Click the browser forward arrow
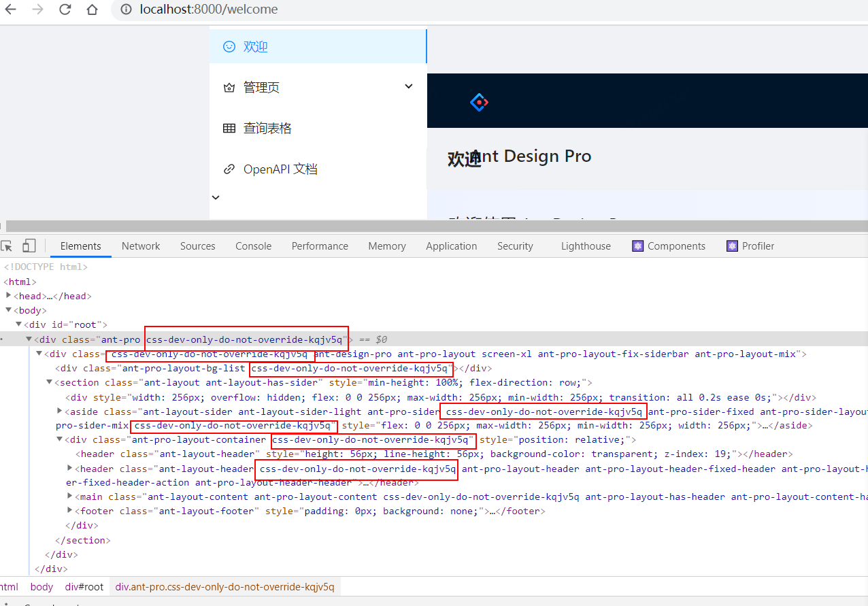868x606 pixels. [x=37, y=10]
